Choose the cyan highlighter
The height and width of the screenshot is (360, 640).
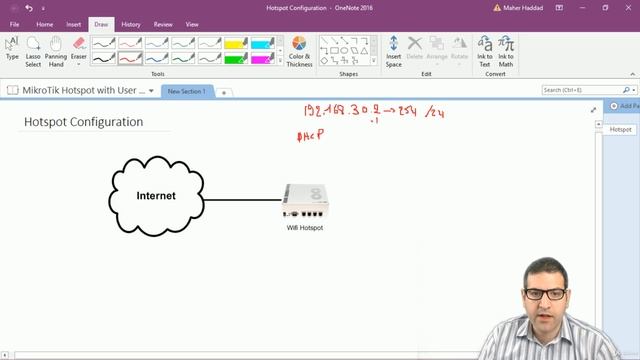click(262, 43)
